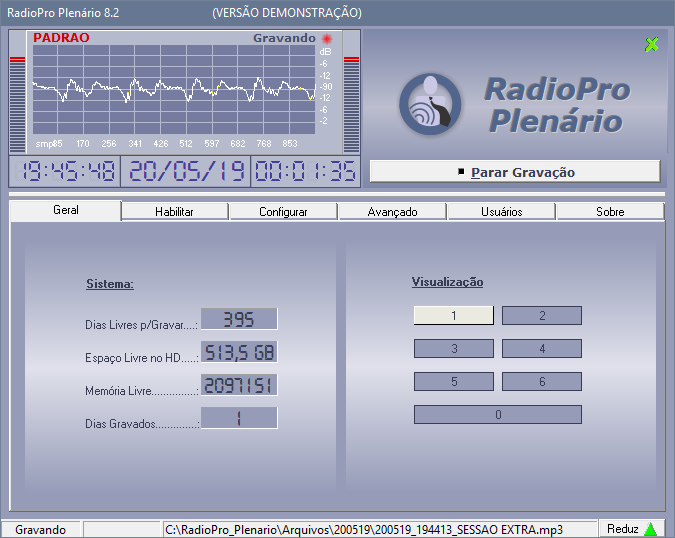
Task: Switch to Visualização mode 2
Action: (x=542, y=315)
